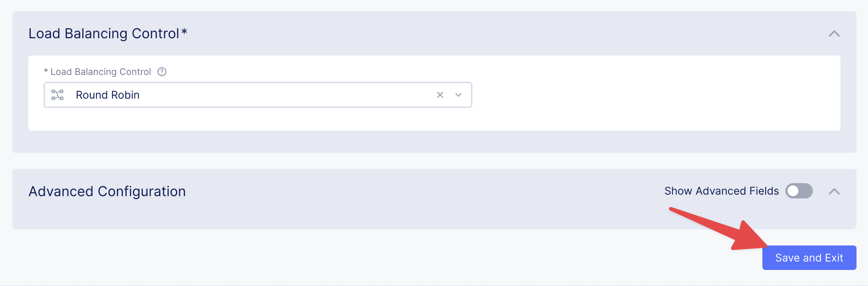
Task: Click the help icon beside Load Balancing Control
Action: point(162,72)
